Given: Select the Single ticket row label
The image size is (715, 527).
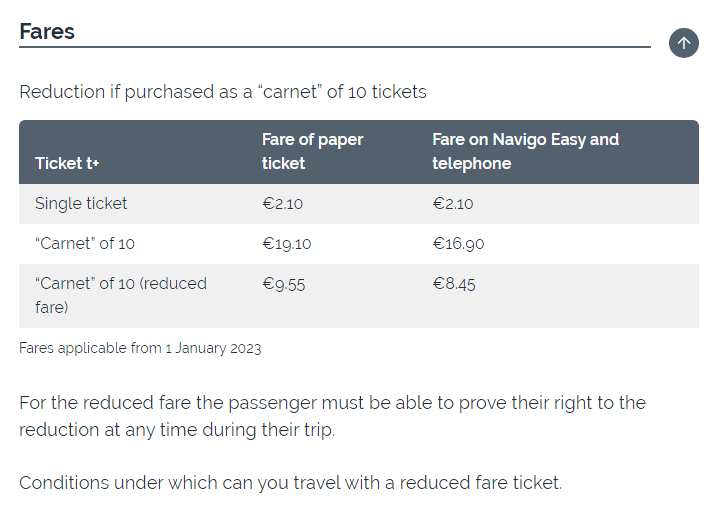Looking at the screenshot, I should (81, 203).
